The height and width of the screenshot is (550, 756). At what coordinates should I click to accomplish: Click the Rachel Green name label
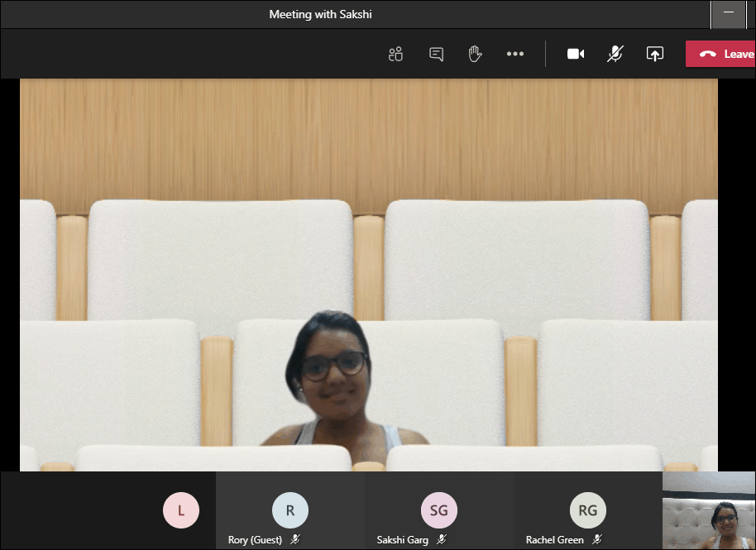554,540
